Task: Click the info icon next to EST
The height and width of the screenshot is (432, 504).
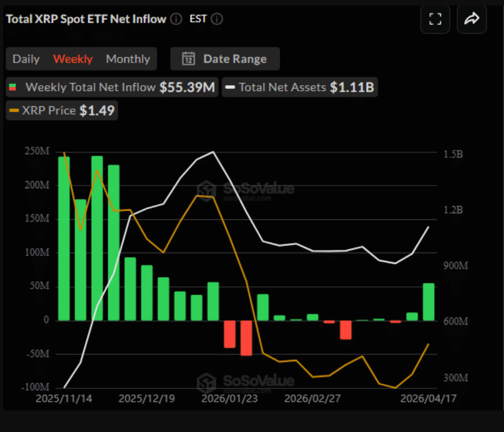Action: point(217,19)
